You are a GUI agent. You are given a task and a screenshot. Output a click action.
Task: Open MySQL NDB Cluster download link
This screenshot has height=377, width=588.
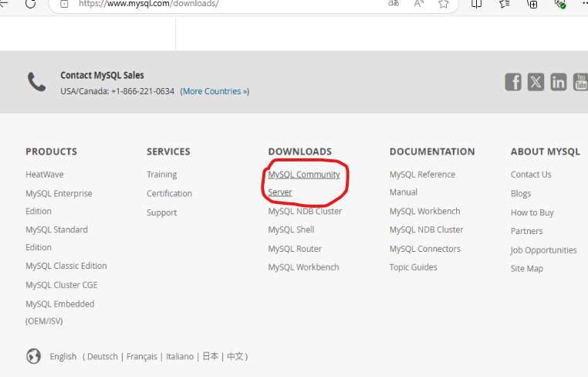tap(305, 211)
